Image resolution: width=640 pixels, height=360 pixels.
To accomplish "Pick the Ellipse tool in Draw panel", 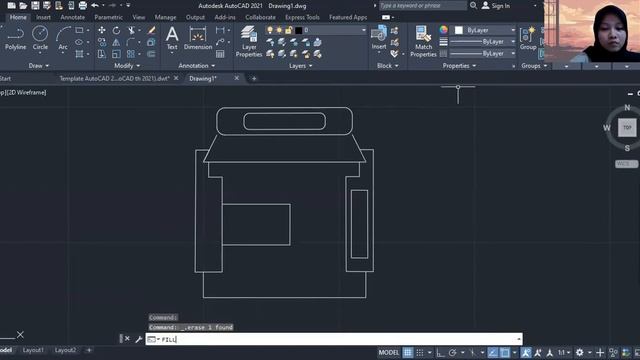I will pos(79,42).
